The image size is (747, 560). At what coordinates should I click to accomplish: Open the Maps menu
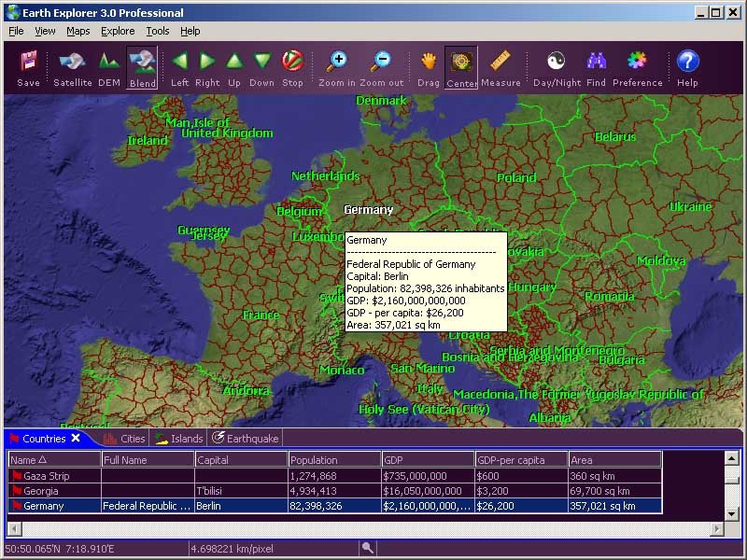coord(78,31)
